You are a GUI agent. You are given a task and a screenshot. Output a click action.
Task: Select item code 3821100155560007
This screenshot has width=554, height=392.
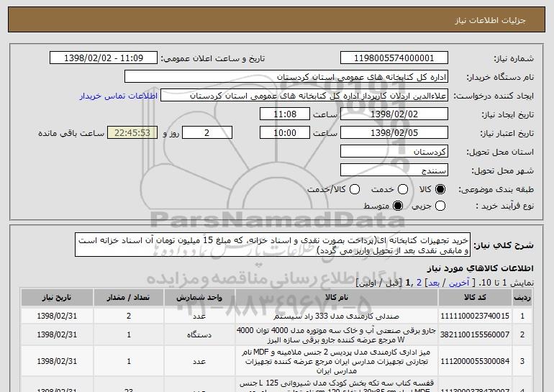[475, 334]
